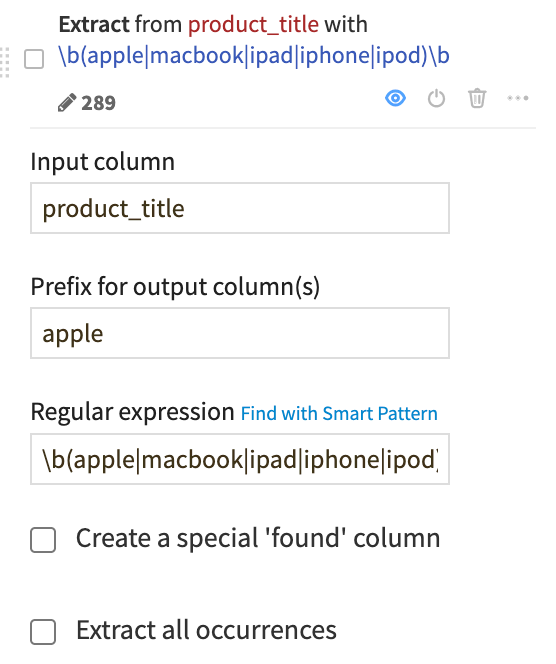This screenshot has width=556, height=664.
Task: Open the Find with Smart Pattern link
Action: tap(339, 413)
